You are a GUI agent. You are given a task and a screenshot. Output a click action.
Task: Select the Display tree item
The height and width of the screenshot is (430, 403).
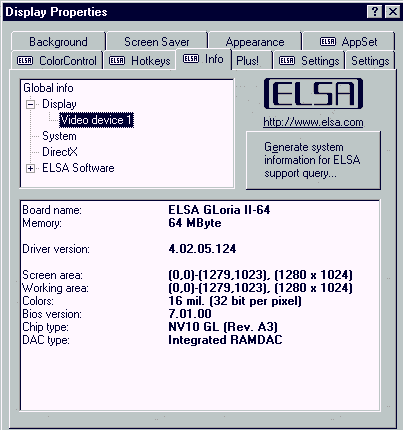59,104
